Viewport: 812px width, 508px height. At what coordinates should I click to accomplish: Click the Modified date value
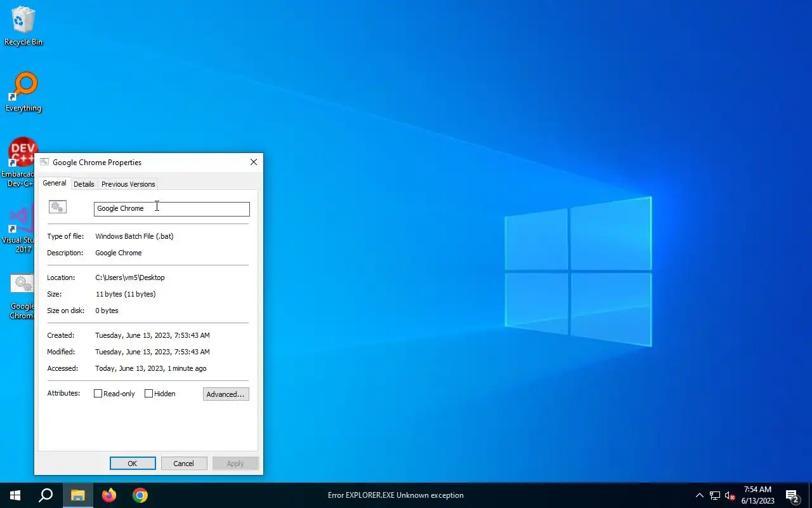(x=152, y=352)
